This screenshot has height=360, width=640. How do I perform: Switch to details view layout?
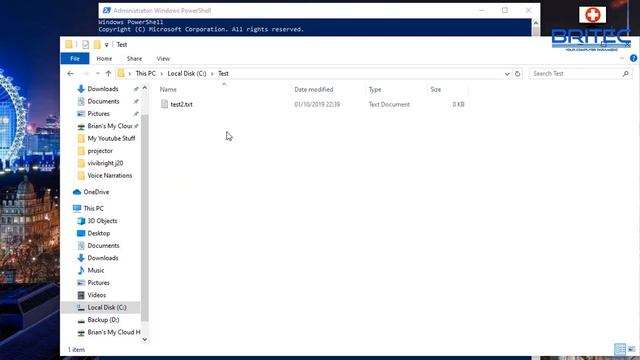point(620,349)
